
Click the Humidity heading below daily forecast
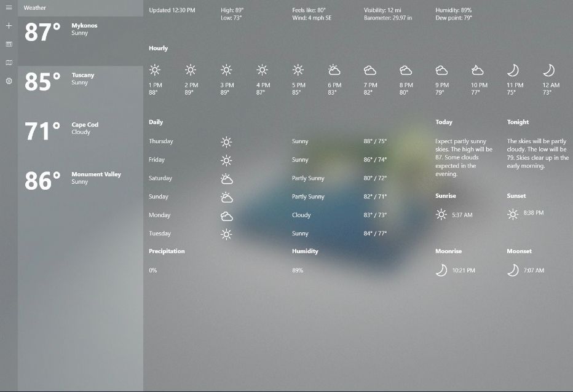click(305, 251)
